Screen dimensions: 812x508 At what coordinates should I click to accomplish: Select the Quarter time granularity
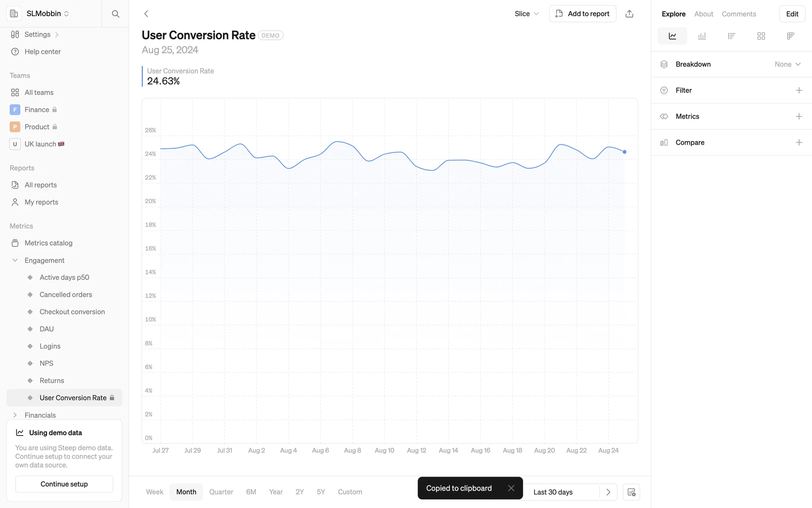(221, 492)
